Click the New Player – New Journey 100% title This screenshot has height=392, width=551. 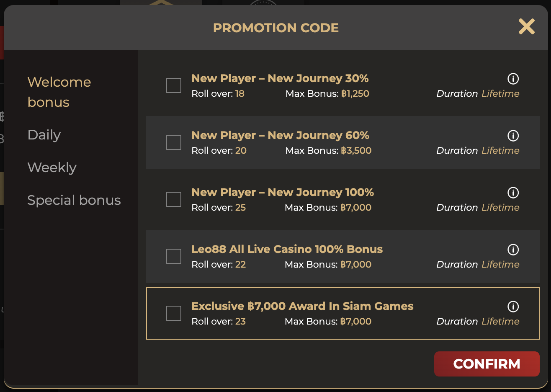point(283,192)
